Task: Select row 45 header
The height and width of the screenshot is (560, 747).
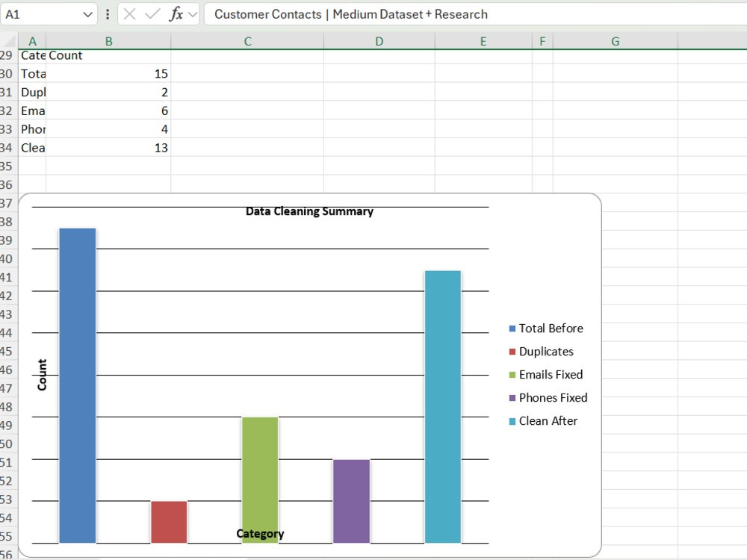Action: pyautogui.click(x=8, y=352)
